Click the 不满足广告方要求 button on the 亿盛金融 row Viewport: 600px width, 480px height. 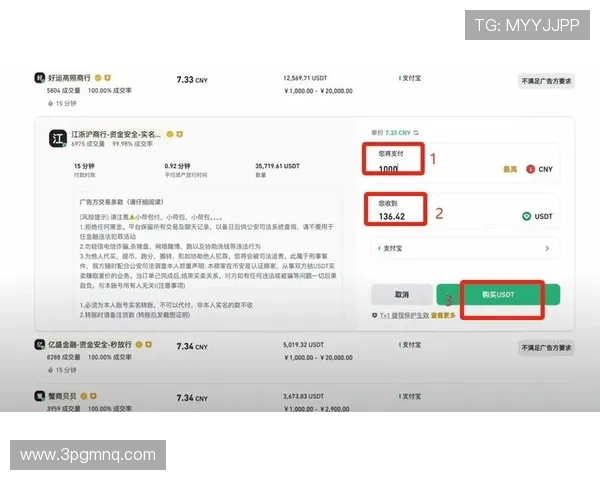tap(546, 348)
